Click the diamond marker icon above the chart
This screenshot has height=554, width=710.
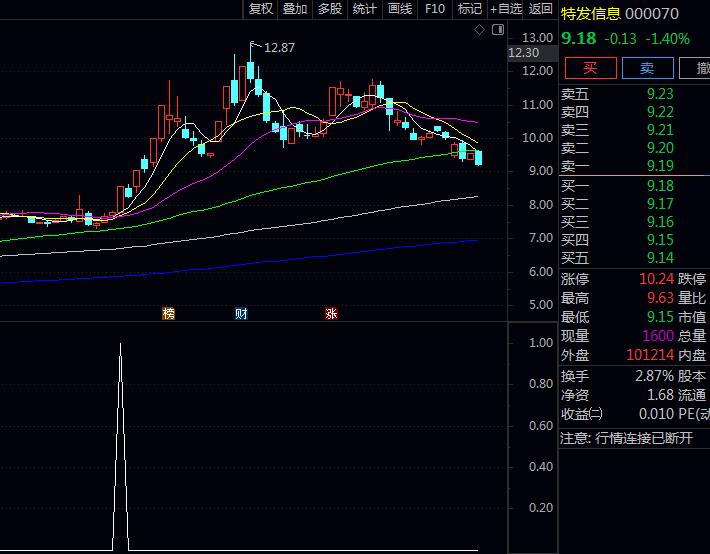click(479, 31)
